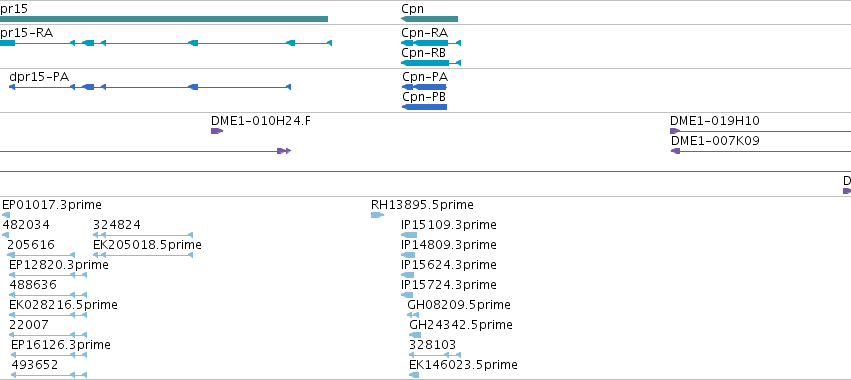This screenshot has width=851, height=380.
Task: Click the 328103 alignment feature
Action: (435, 355)
